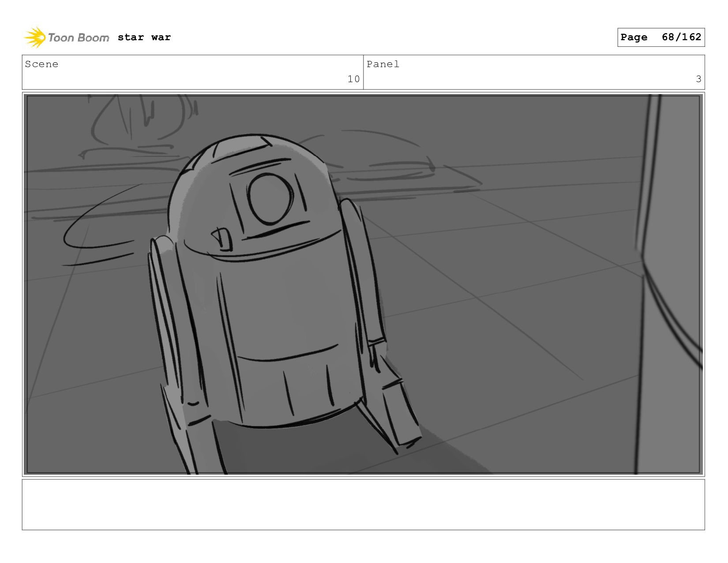Select the 'star war' project title text
The image size is (728, 563).
pos(144,37)
